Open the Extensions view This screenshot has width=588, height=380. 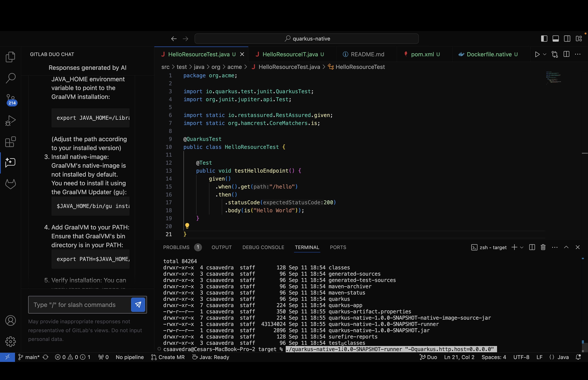point(10,142)
